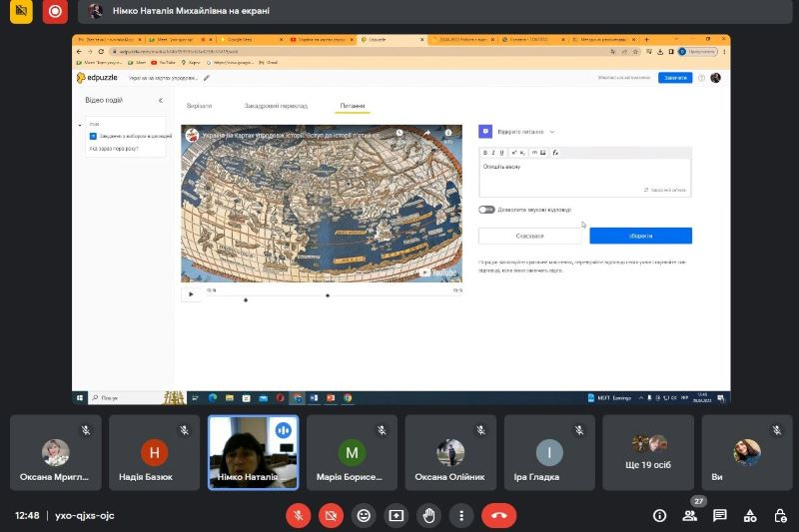Open the edpuzzle user profile avatar
799x532 pixels.
[716, 78]
